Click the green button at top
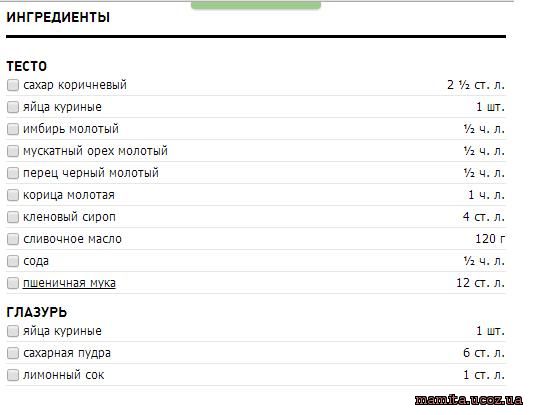This screenshot has height=415, width=534. 256,5
